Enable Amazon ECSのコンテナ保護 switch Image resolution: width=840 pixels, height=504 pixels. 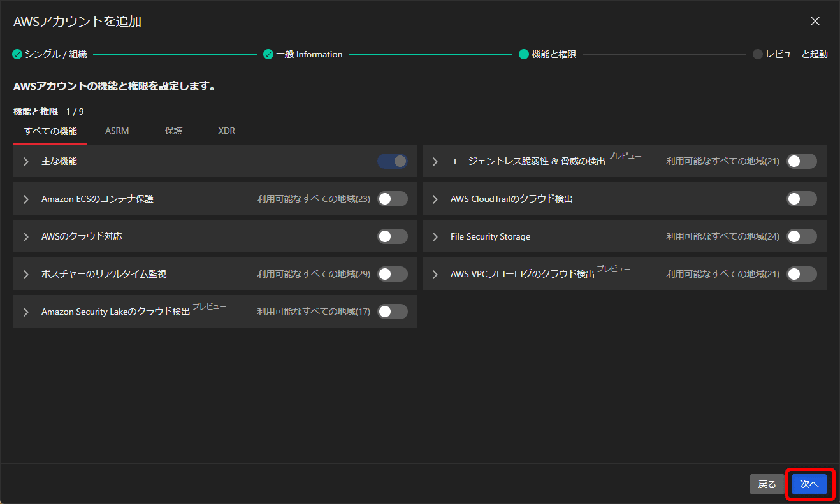click(393, 199)
